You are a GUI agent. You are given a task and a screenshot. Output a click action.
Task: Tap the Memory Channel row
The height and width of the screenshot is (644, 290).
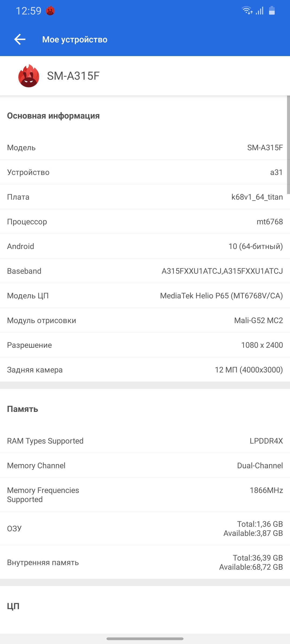(x=145, y=466)
